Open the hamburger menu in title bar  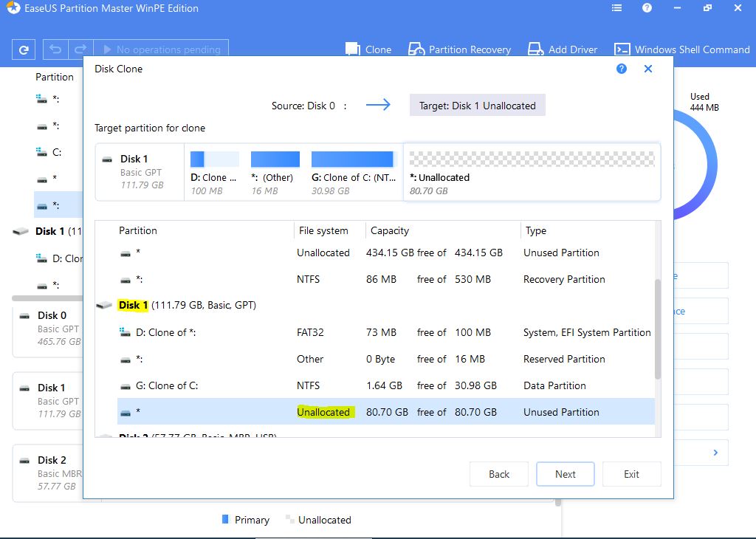[617, 9]
